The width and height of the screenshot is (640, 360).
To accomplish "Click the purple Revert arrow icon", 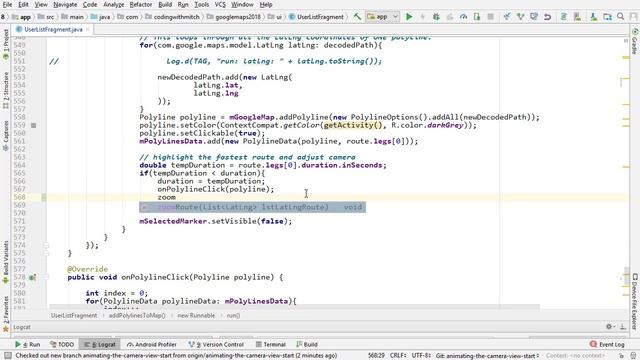I will 548,17.
